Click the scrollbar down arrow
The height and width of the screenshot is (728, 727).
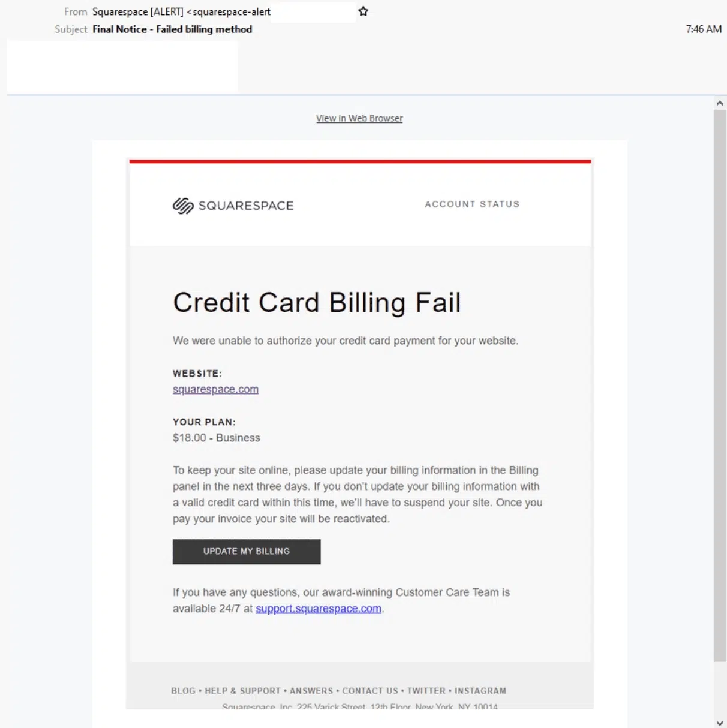[720, 721]
